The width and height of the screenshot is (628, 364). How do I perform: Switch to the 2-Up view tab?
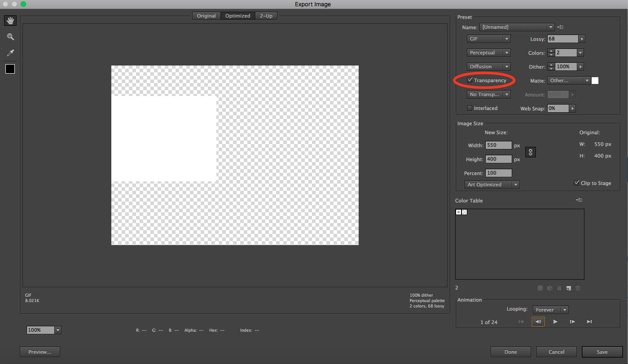[x=266, y=15]
